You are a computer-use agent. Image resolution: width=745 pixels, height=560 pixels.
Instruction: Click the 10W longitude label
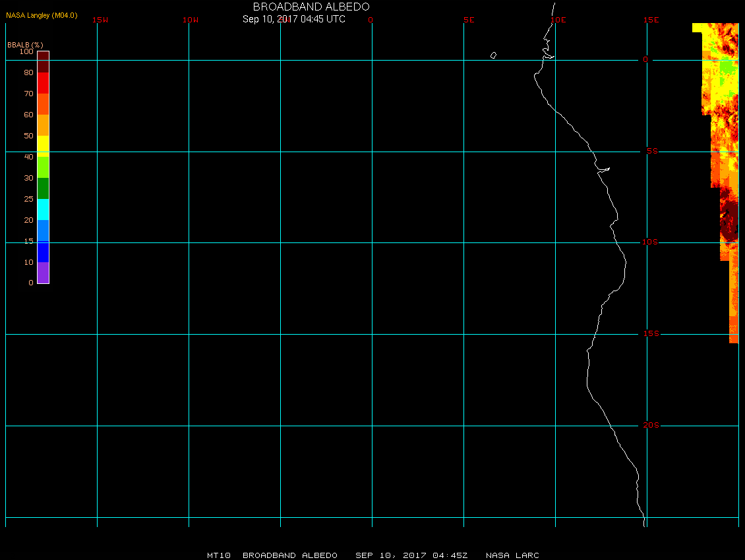coord(191,20)
